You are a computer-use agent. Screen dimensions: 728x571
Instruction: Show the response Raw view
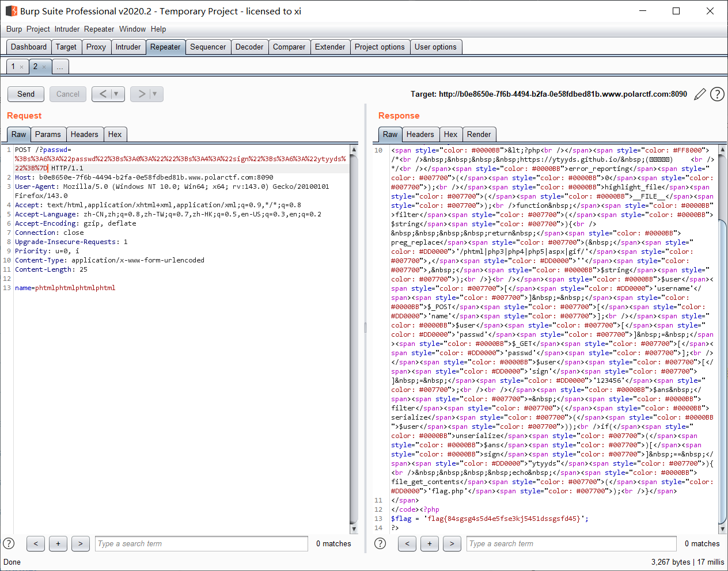[390, 135]
